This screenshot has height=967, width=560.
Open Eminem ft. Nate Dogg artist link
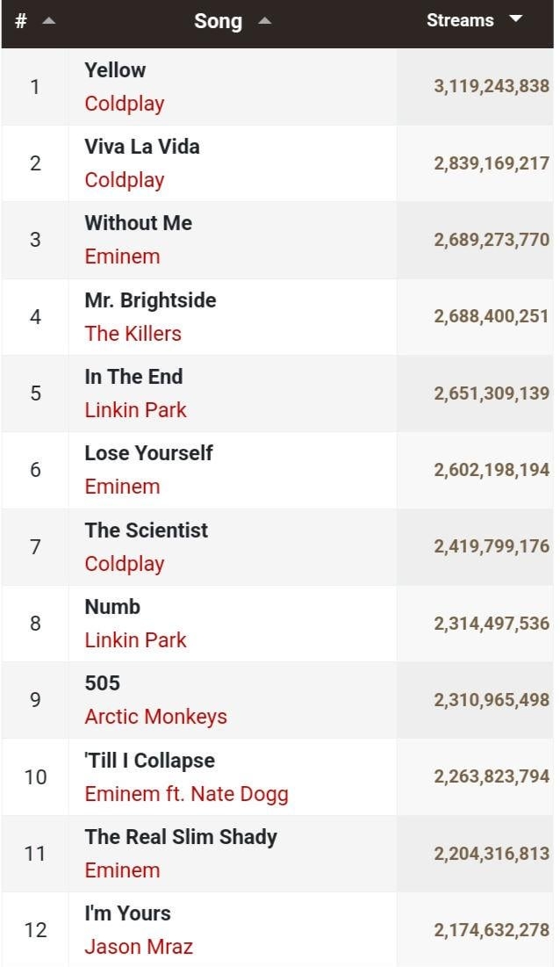point(186,794)
